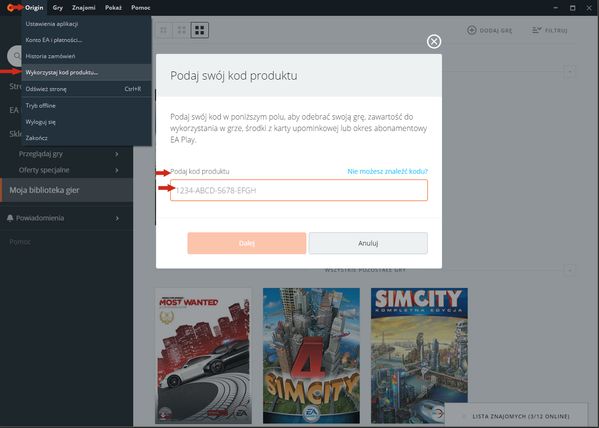
Task: Click the product code input field
Action: click(299, 190)
